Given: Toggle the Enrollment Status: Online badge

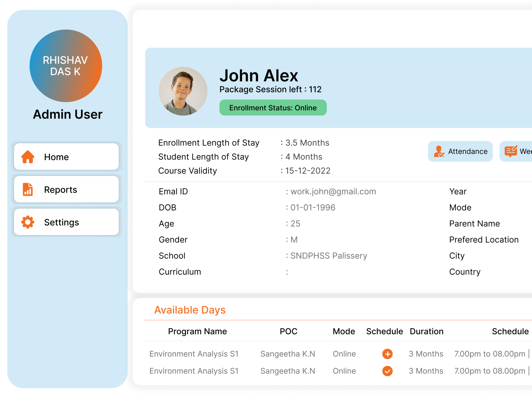Looking at the screenshot, I should 273,108.
